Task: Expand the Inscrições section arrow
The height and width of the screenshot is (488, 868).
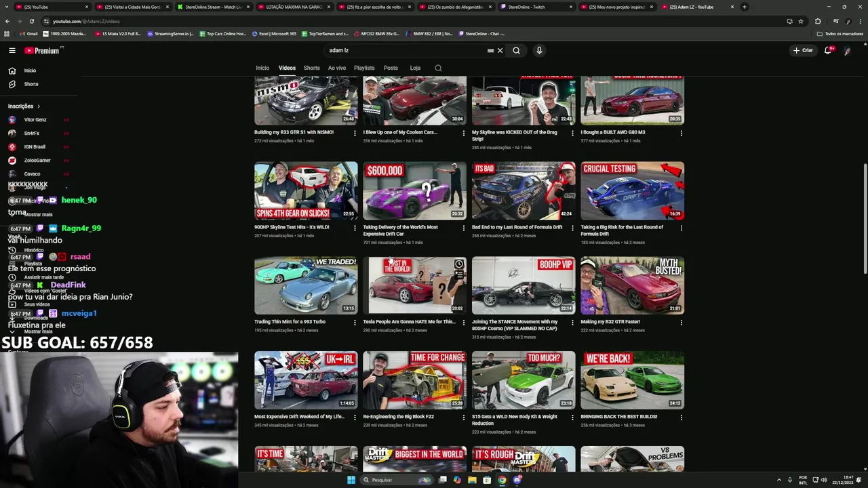Action: pos(39,106)
